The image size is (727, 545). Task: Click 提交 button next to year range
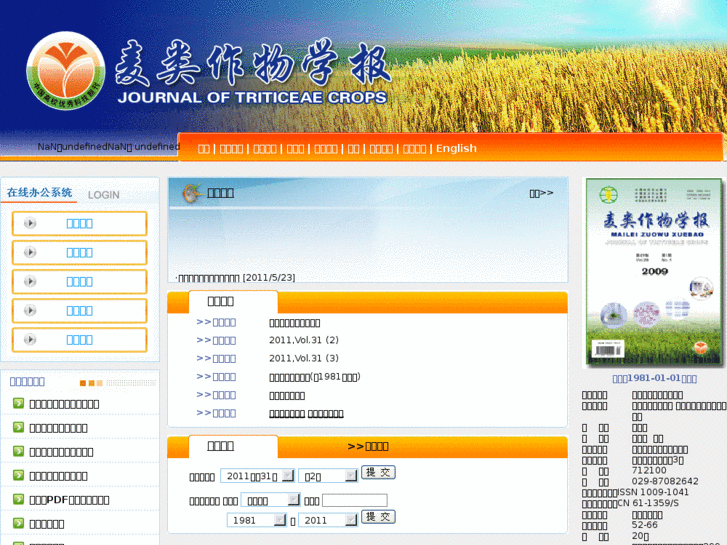378,517
